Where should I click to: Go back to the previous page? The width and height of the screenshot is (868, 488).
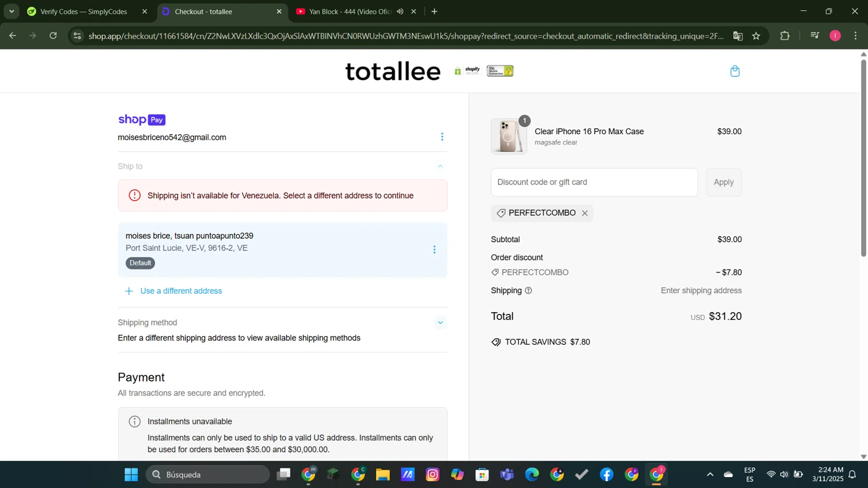coord(12,36)
